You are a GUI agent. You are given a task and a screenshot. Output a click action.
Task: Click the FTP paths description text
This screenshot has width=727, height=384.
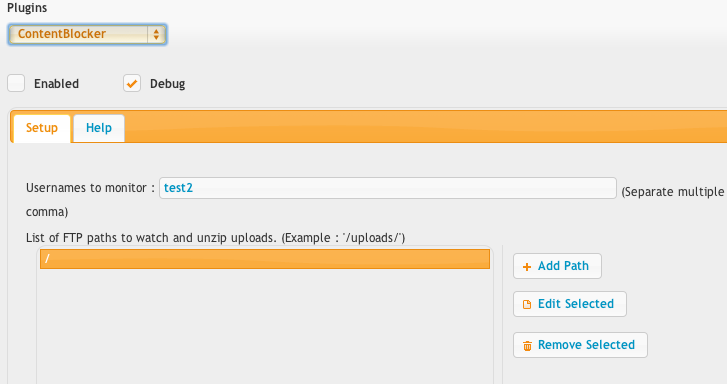click(216, 238)
